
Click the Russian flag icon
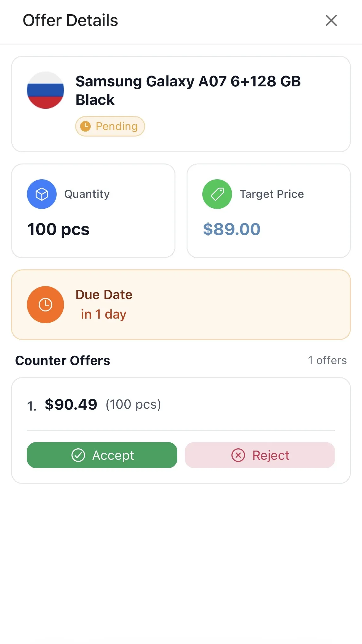45,90
